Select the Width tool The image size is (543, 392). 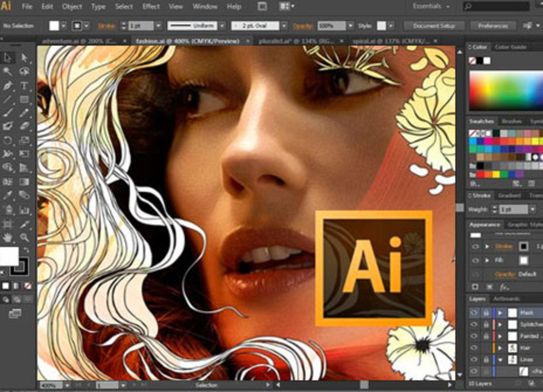tap(8, 154)
